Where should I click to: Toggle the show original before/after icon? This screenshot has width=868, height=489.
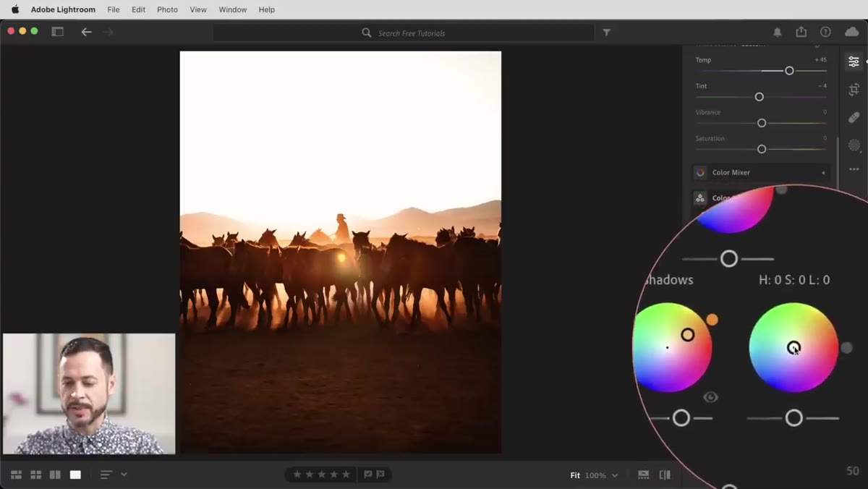tap(665, 475)
